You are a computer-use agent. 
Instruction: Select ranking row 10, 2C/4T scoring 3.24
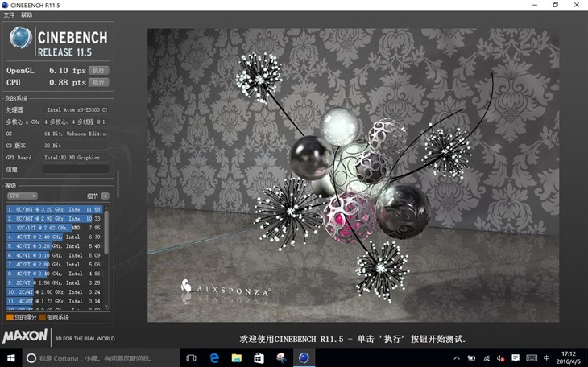(55, 292)
